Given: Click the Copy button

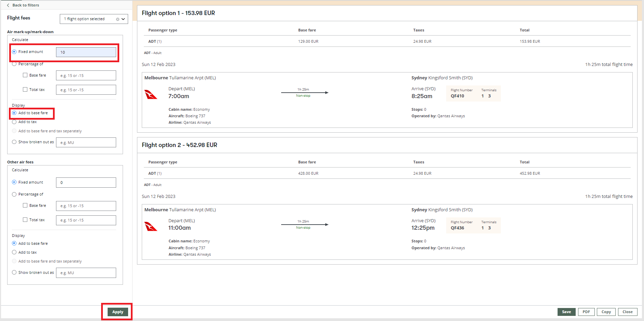Looking at the screenshot, I should click(x=606, y=312).
